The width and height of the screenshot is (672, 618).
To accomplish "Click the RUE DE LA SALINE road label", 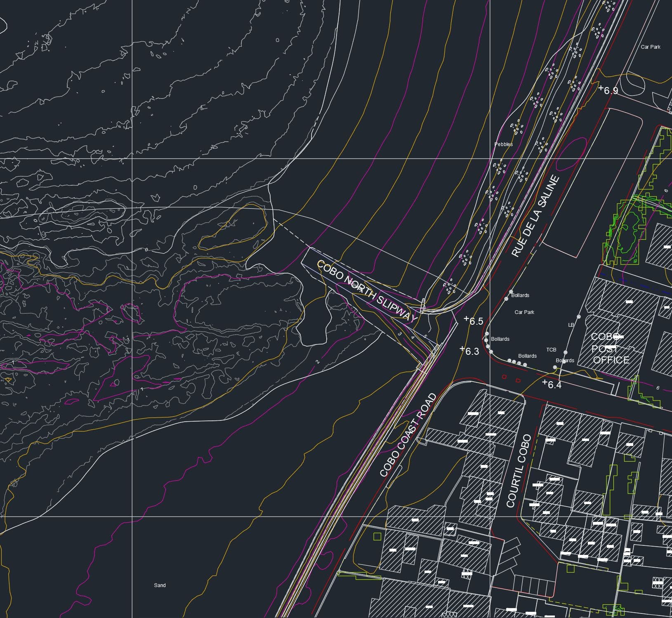I will click(536, 216).
